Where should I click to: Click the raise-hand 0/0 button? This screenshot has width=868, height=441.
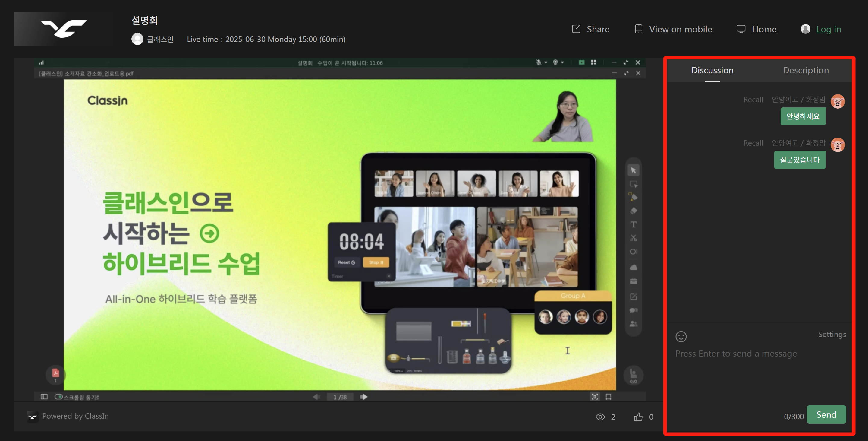pyautogui.click(x=634, y=375)
